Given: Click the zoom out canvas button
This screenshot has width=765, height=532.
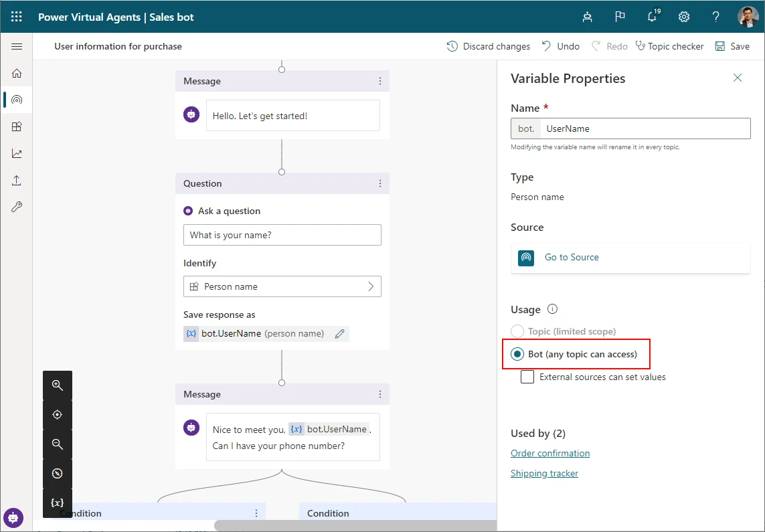Looking at the screenshot, I should 58,444.
